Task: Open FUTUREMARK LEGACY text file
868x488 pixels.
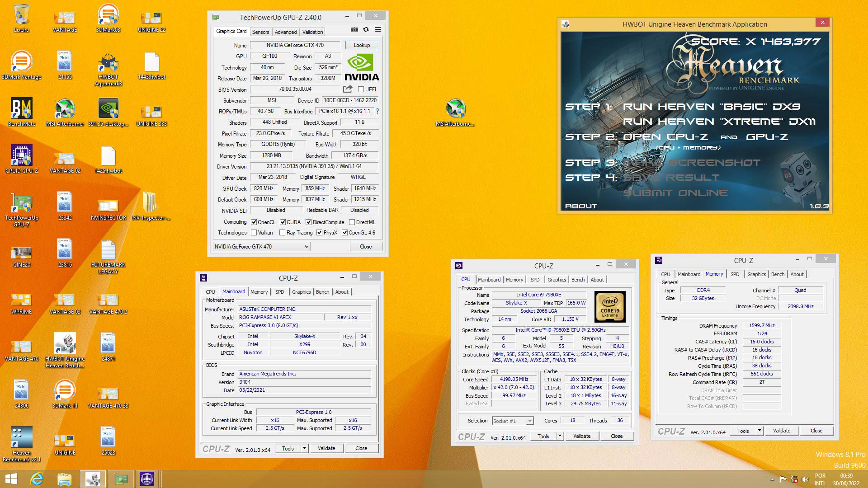Action: click(108, 257)
